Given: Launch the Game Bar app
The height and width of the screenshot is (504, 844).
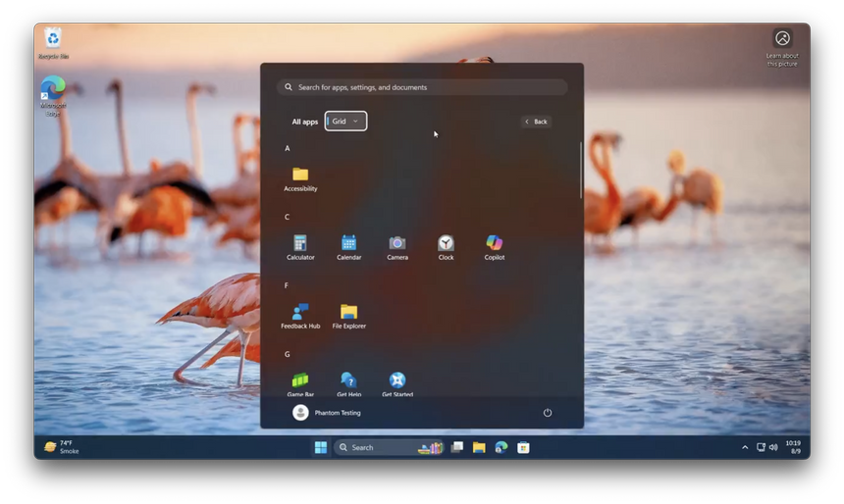Looking at the screenshot, I should click(x=300, y=384).
